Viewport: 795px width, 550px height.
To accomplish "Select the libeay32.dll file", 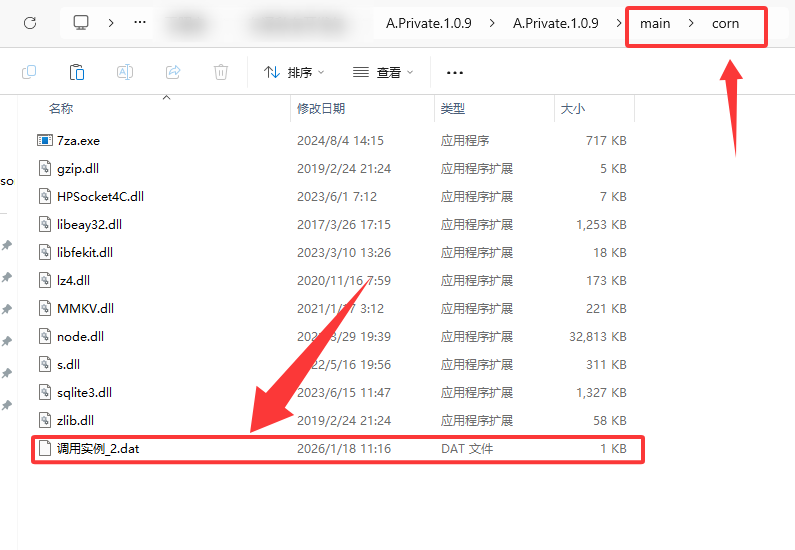I will point(89,225).
